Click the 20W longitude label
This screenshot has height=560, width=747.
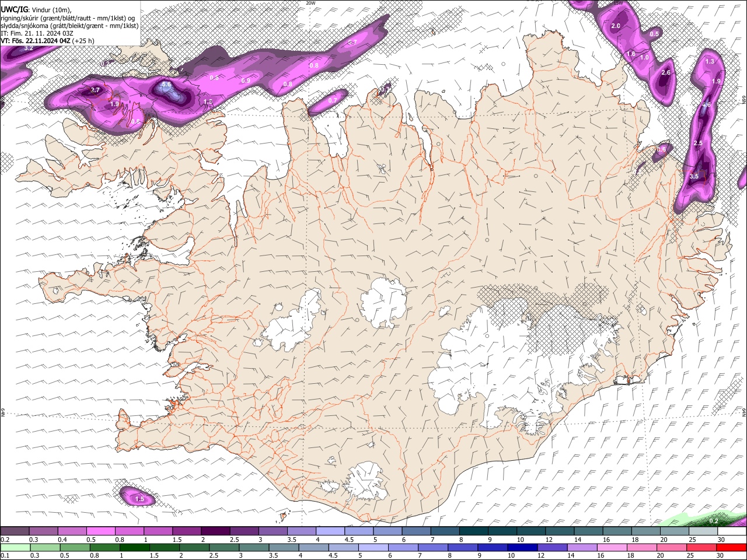[310, 3]
